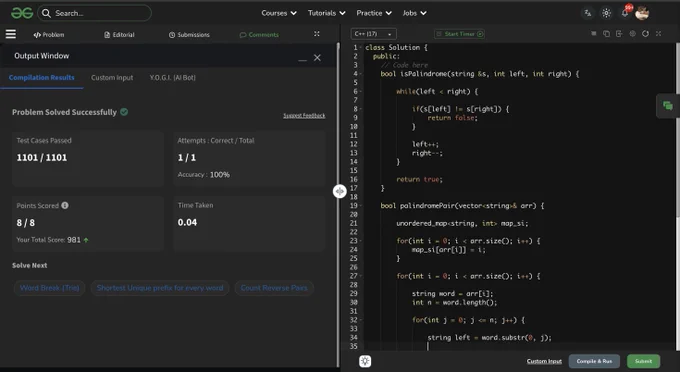The width and height of the screenshot is (680, 372).
Task: Collapse code fold at line 4
Action: coord(361,74)
